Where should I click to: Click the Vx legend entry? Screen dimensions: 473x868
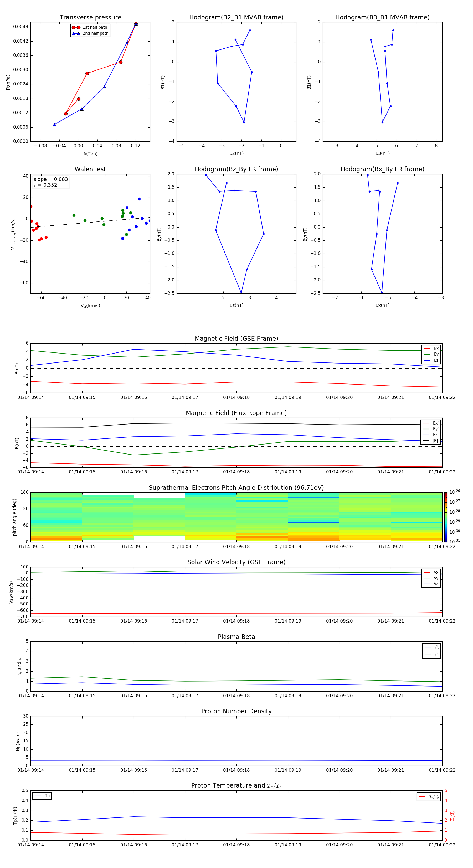[x=431, y=572]
